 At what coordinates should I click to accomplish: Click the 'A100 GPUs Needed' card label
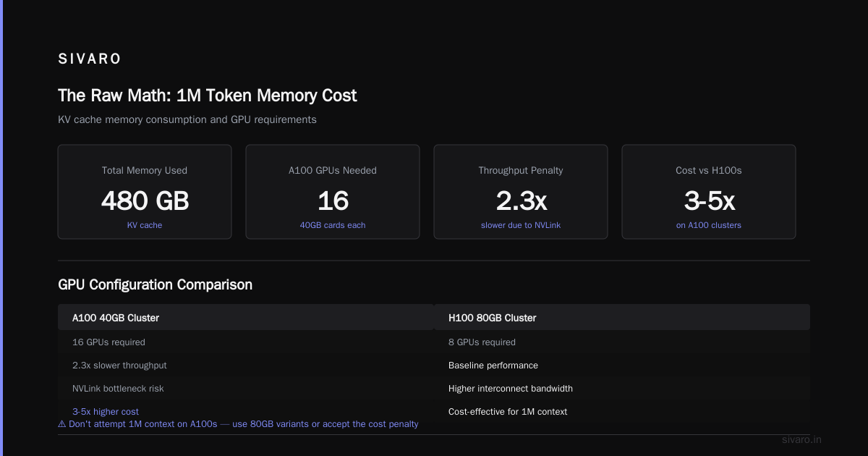(333, 171)
